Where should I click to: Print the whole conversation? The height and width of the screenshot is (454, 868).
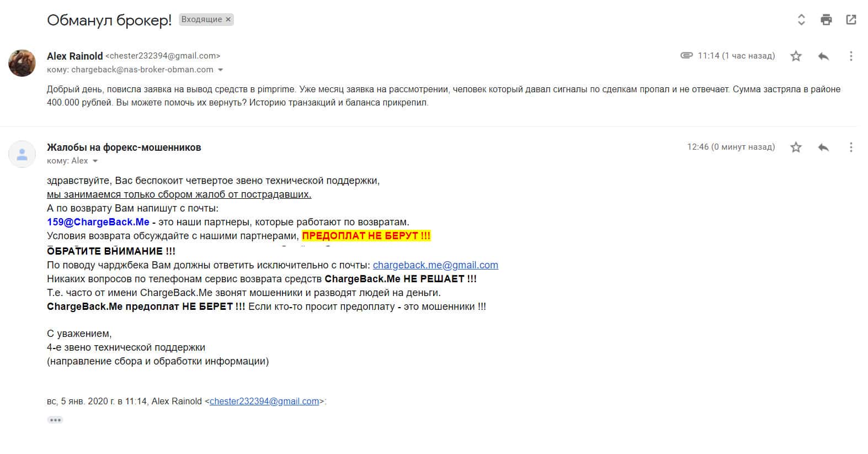[x=826, y=20]
